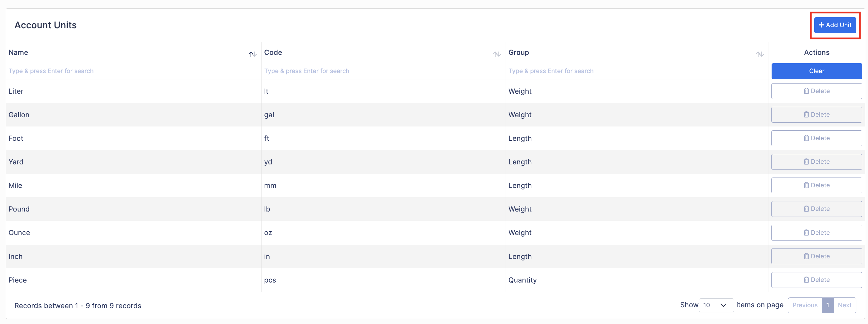Sort table by Name column arrows
The height and width of the screenshot is (324, 868).
pyautogui.click(x=253, y=54)
